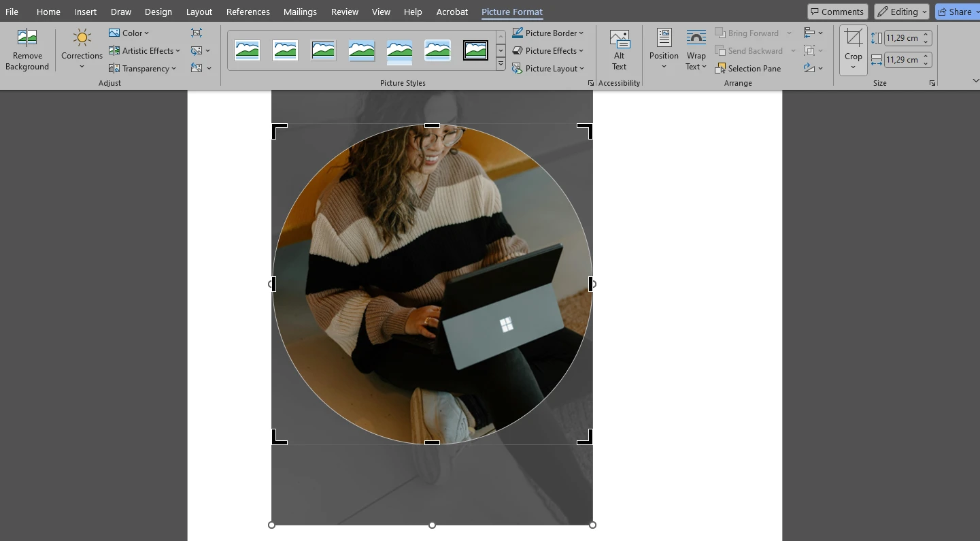Open the Size dialog launcher
Image resolution: width=980 pixels, height=541 pixels.
(932, 83)
